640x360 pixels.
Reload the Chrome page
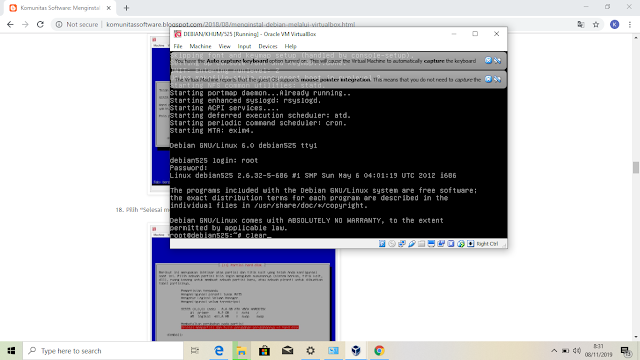click(40, 24)
